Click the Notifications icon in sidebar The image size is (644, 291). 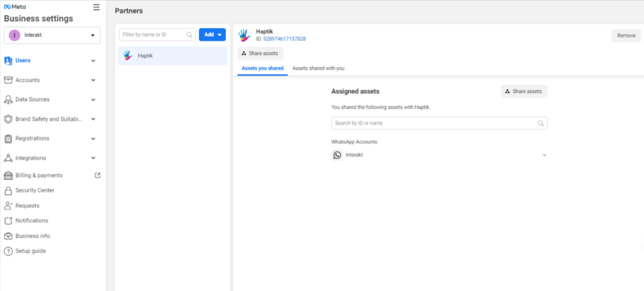coord(8,220)
